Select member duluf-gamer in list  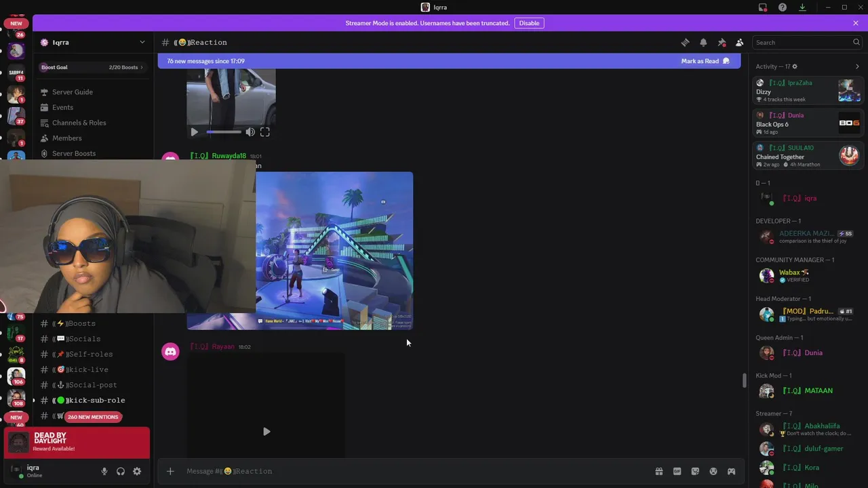808,449
